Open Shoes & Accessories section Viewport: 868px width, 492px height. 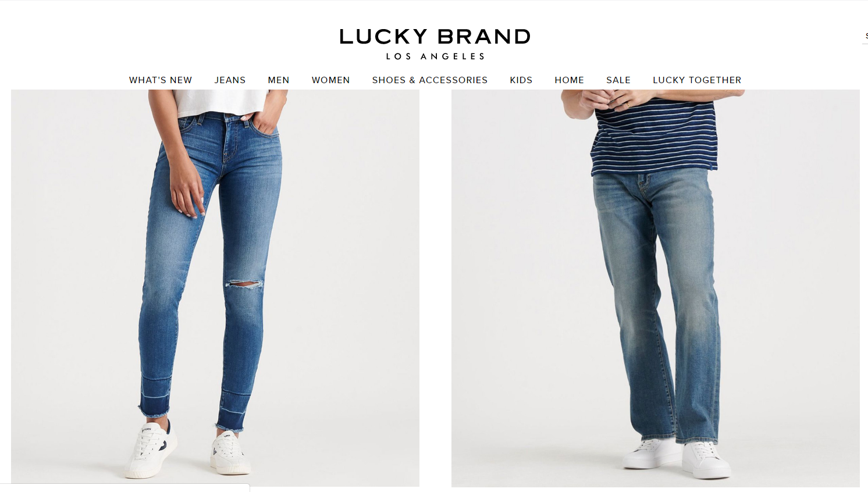click(430, 80)
